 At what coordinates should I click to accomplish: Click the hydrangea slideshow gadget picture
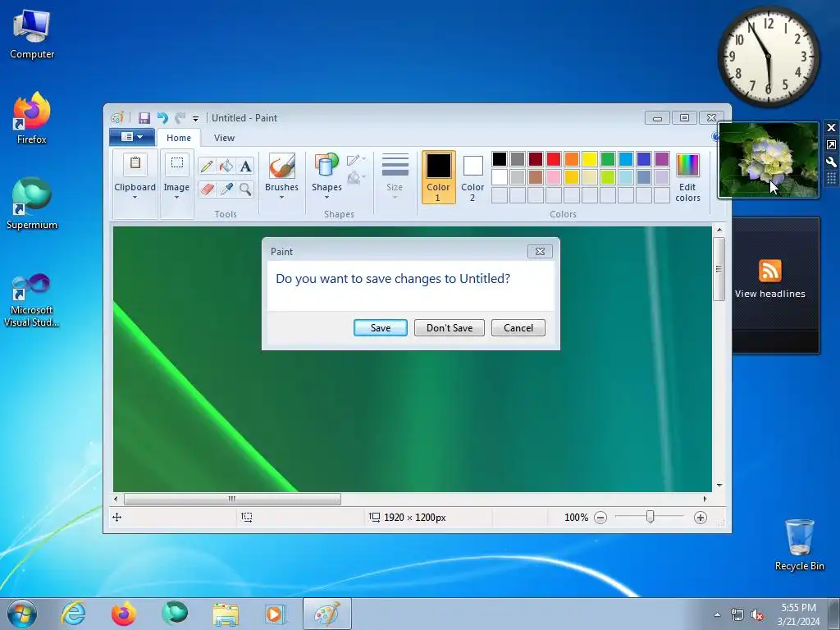(x=768, y=160)
